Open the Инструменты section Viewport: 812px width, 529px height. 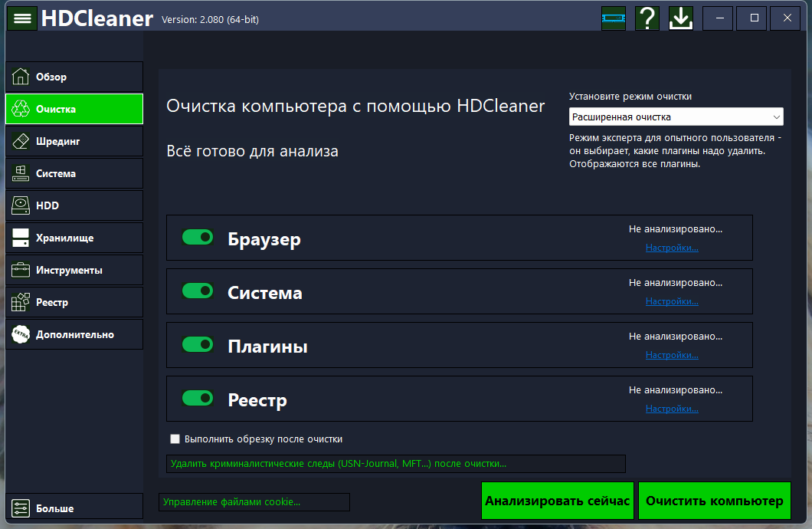point(74,270)
